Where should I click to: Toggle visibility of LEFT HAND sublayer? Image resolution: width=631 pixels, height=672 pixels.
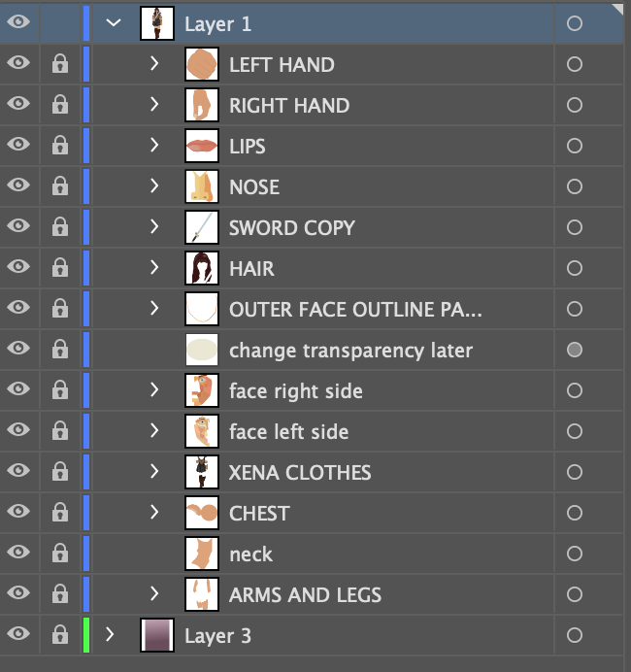pos(18,62)
